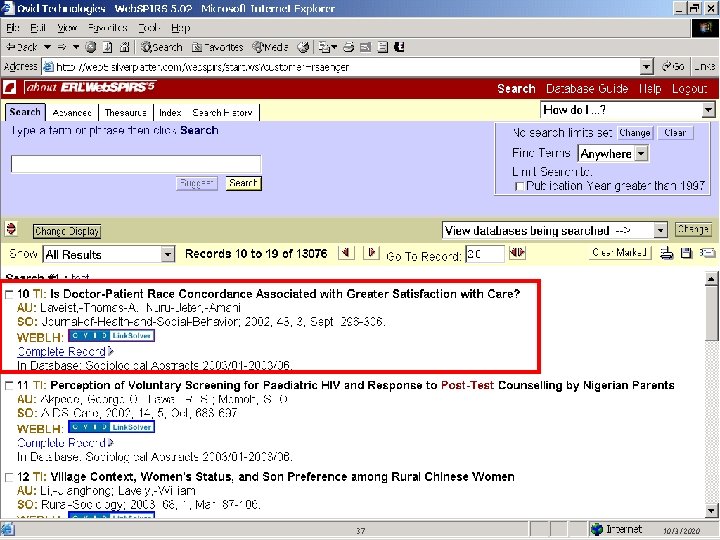
Task: Switch to the Thesaurus tab
Action: pos(125,112)
